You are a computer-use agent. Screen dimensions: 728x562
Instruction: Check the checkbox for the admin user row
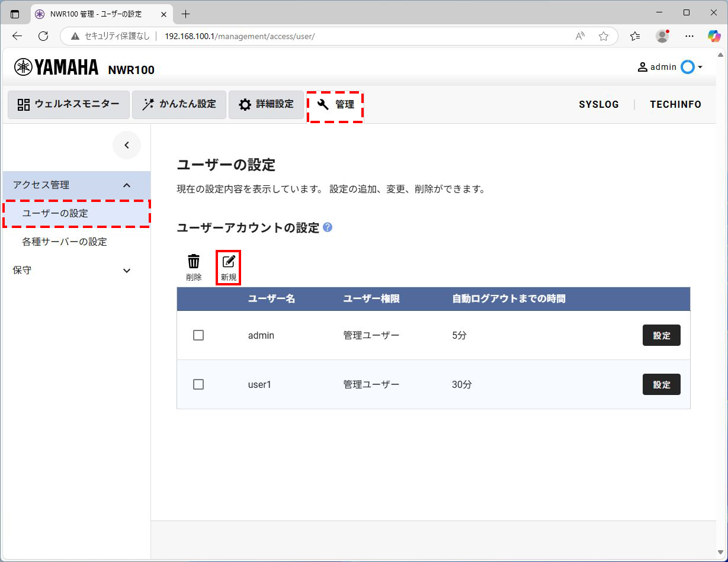[198, 335]
